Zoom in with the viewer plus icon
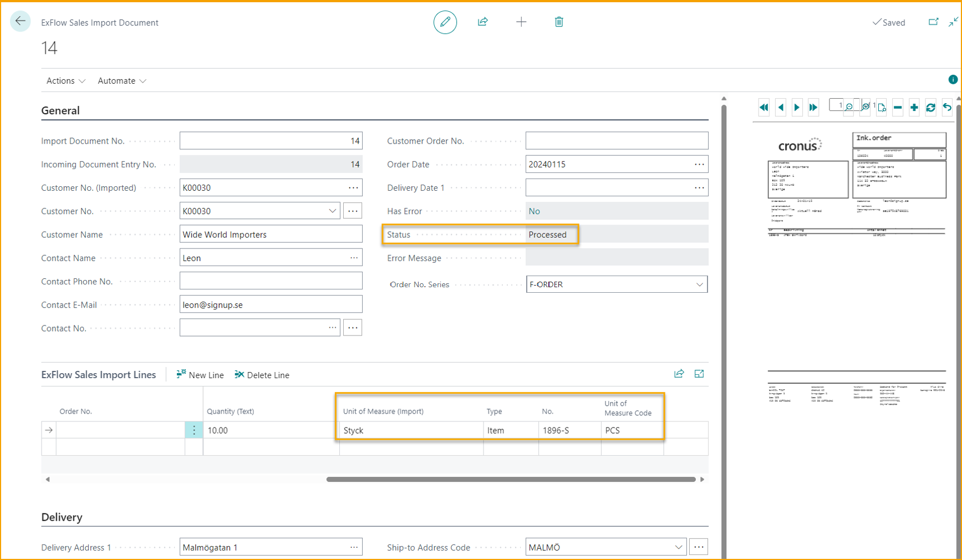The height and width of the screenshot is (560, 962). [914, 108]
